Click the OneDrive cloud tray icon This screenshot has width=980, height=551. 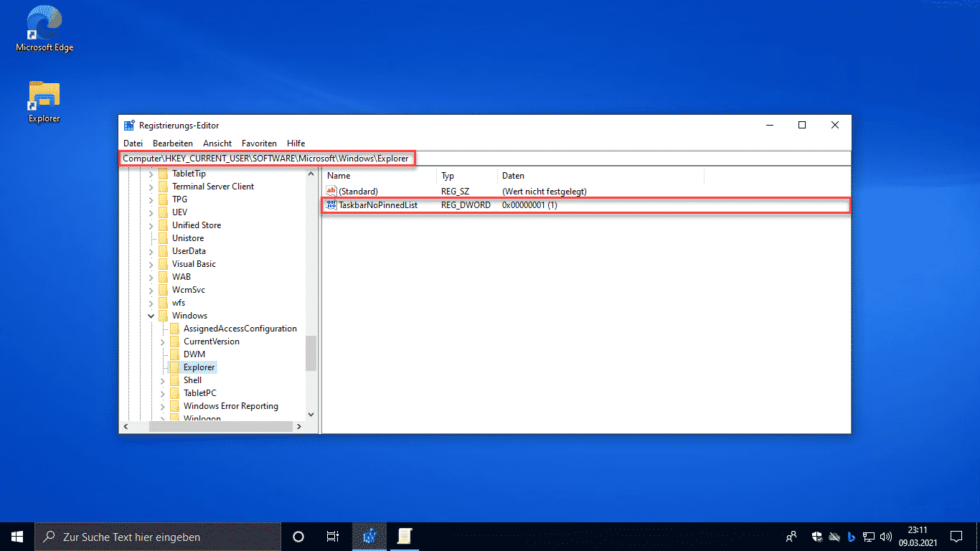834,537
